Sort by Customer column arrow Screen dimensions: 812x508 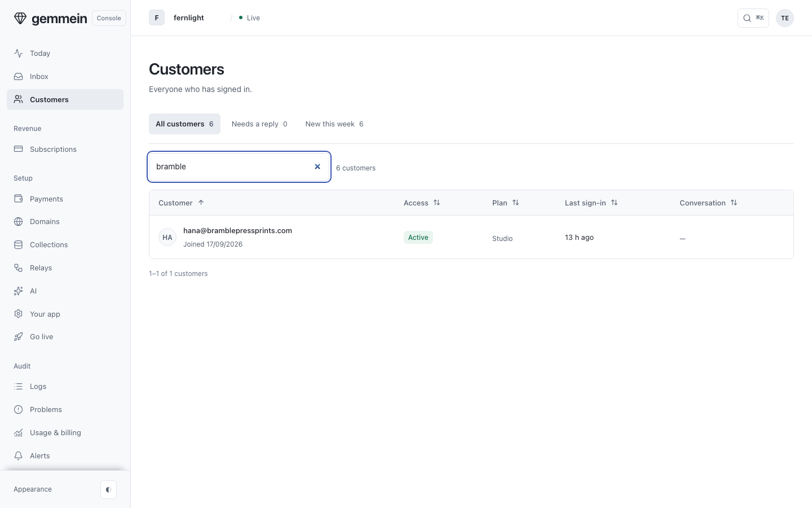pyautogui.click(x=201, y=203)
